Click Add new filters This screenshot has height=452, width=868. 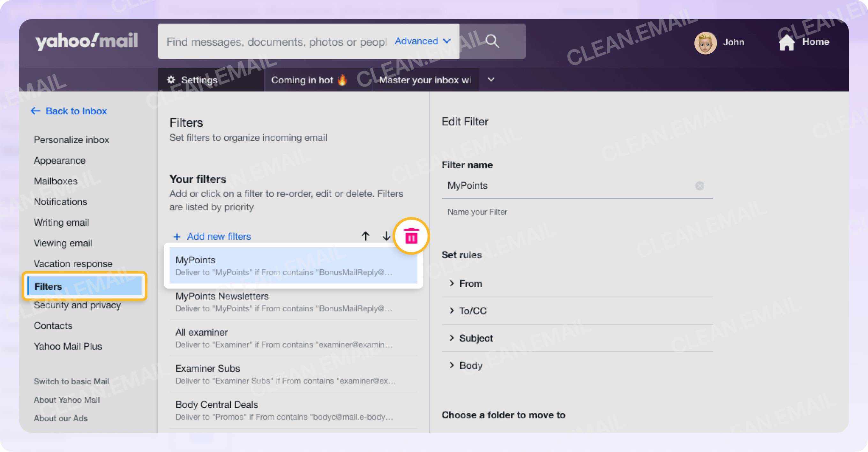coord(213,236)
